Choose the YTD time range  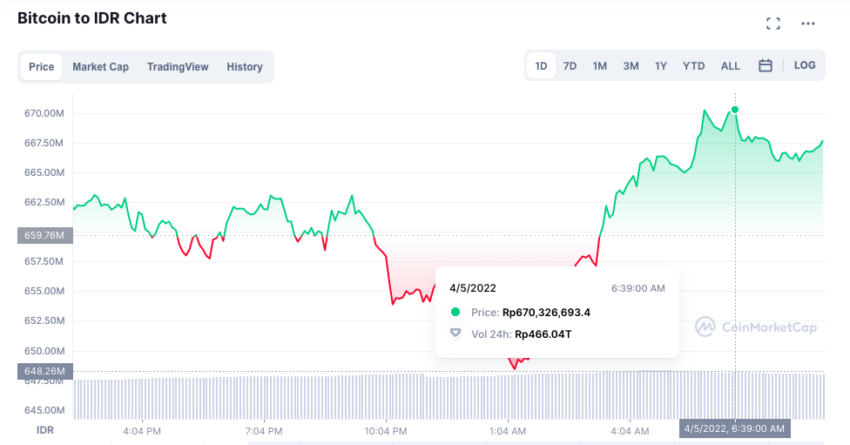[x=693, y=66]
